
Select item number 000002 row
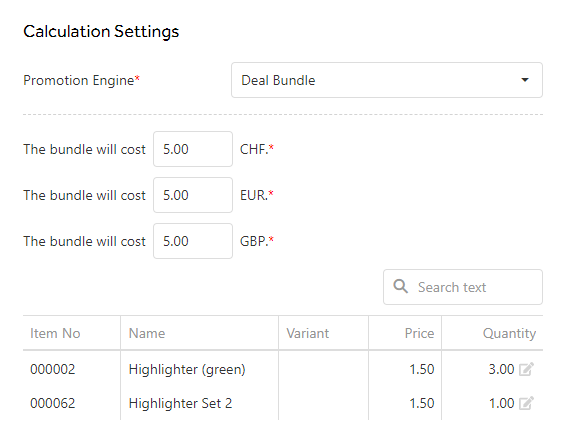click(x=283, y=369)
